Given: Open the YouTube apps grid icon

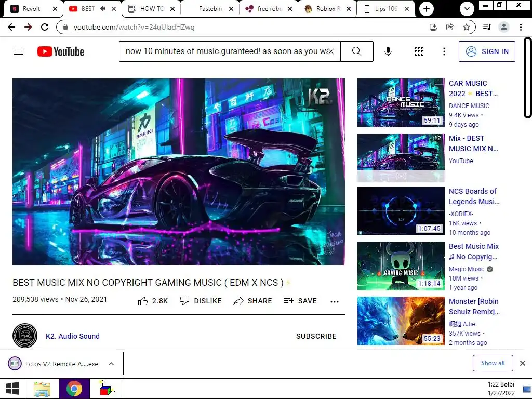Looking at the screenshot, I should [419, 51].
